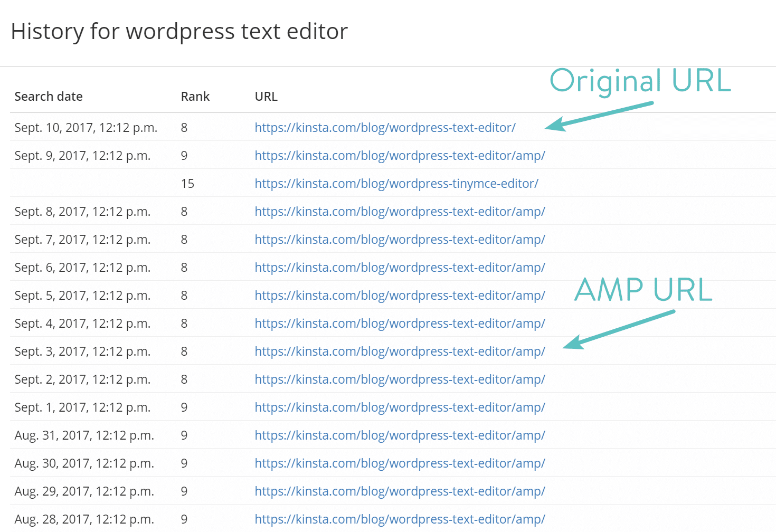This screenshot has height=532, width=776.
Task: Click the rank value 15
Action: coord(187,183)
